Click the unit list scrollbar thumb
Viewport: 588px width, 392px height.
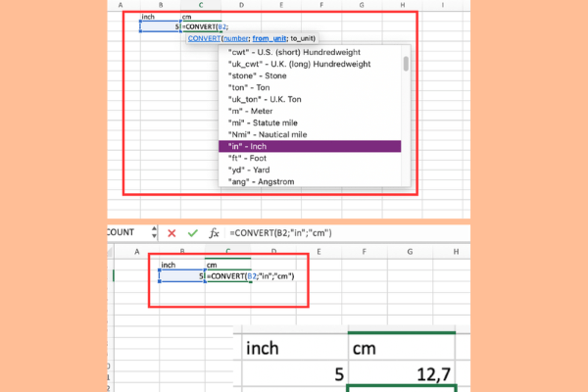pos(406,64)
